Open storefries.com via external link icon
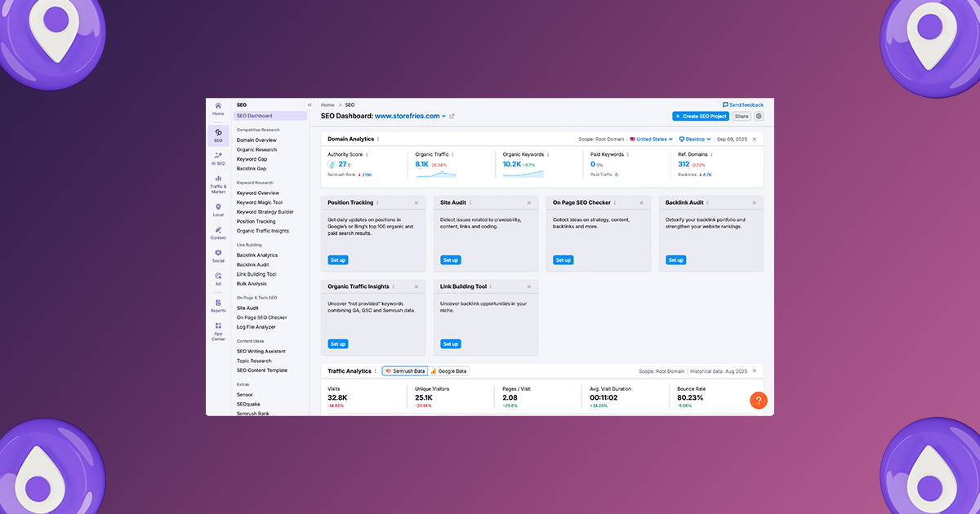 point(452,116)
